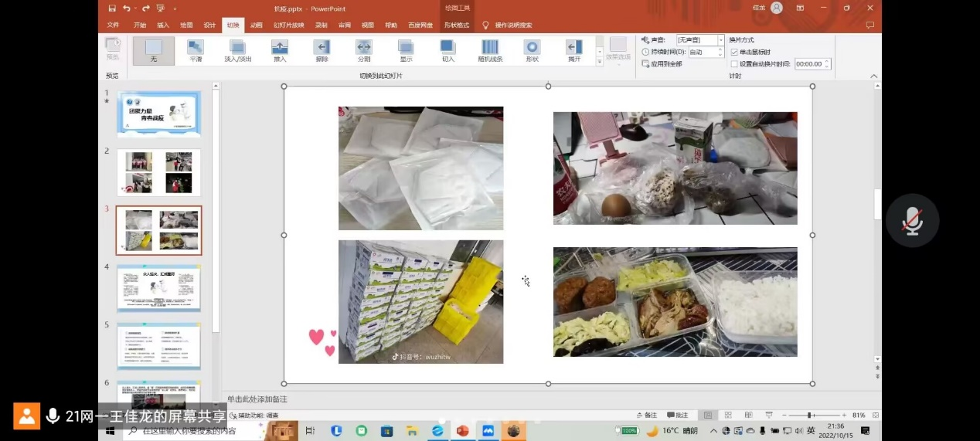This screenshot has height=441, width=980.
Task: Switch to the 插入 insert tab
Action: pyautogui.click(x=163, y=25)
